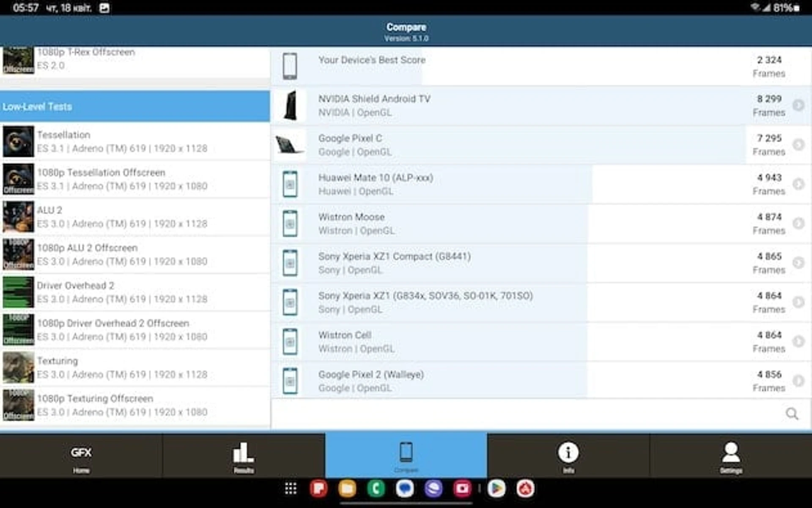Open Wistron Moose details arrow

pos(798,223)
